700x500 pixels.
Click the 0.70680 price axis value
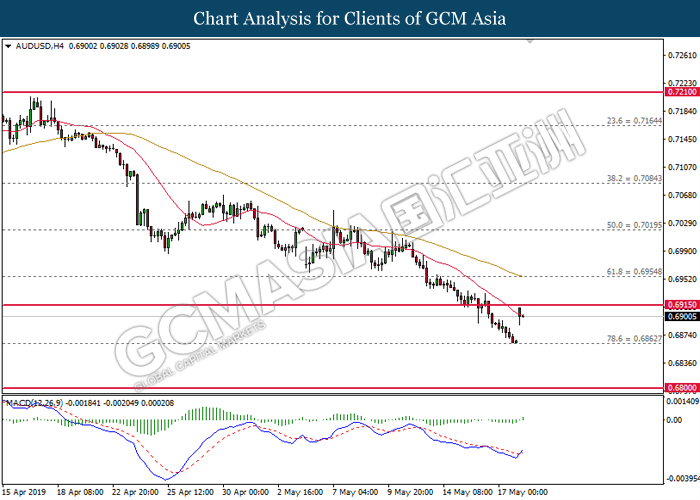tap(682, 195)
